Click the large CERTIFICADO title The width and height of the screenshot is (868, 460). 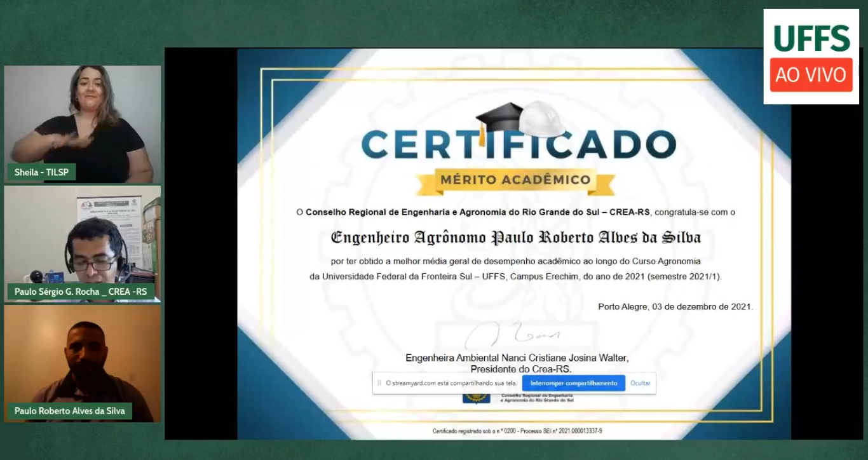click(x=519, y=144)
